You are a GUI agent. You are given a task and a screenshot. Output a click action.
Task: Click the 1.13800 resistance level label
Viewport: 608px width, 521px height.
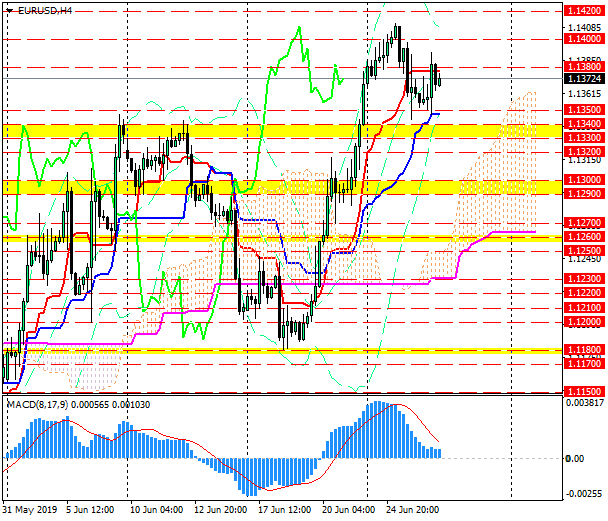(x=584, y=67)
